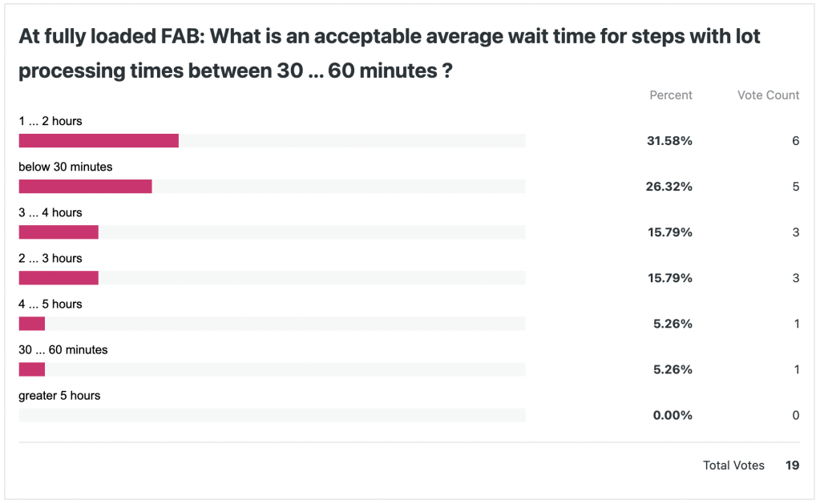Click the short 30 ... 60 minutes bar
820x504 pixels.
pos(32,369)
